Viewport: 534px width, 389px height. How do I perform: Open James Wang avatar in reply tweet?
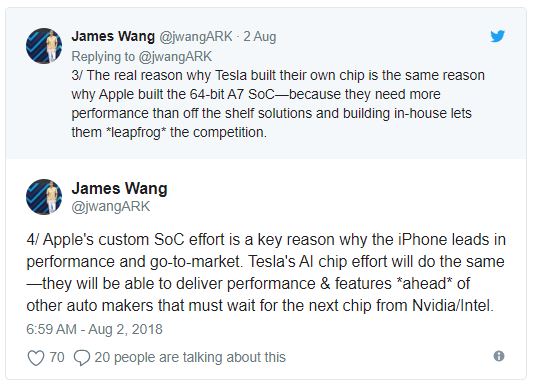pos(44,46)
